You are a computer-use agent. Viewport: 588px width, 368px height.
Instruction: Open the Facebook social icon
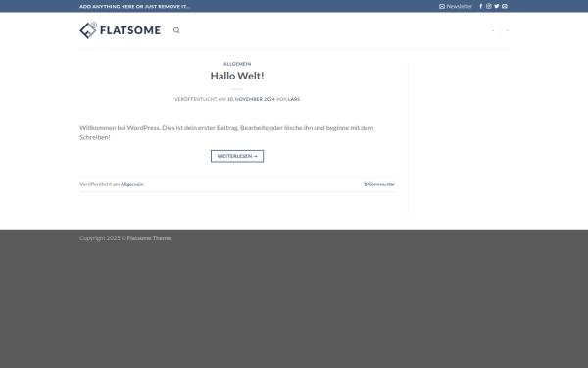pos(481,6)
